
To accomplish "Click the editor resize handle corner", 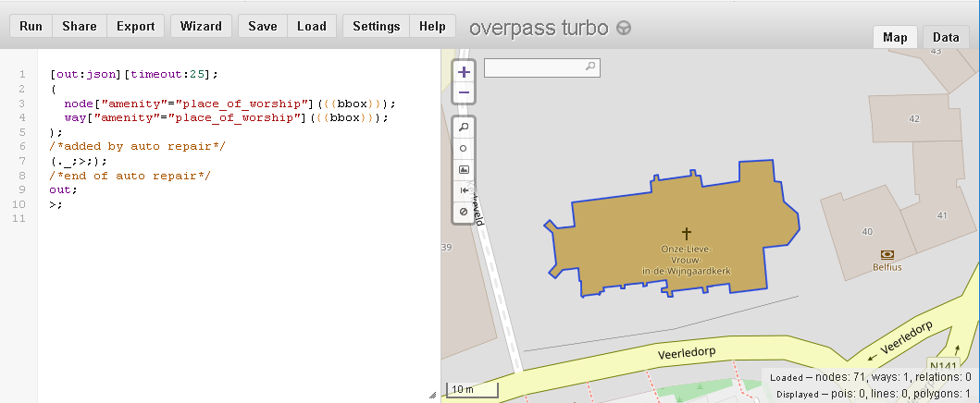I will pos(432,395).
